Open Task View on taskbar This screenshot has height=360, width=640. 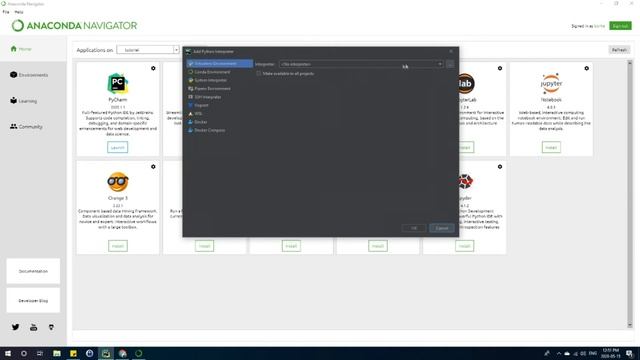click(x=40, y=353)
